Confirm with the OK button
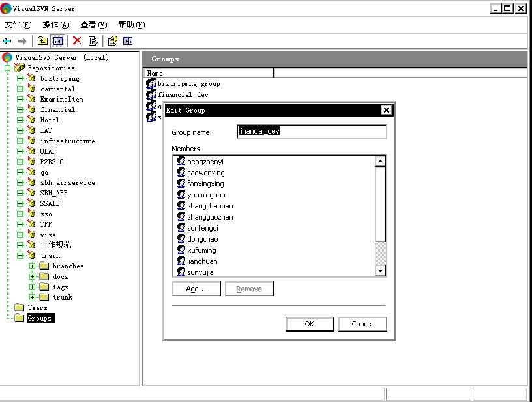This screenshot has width=532, height=402. [310, 324]
